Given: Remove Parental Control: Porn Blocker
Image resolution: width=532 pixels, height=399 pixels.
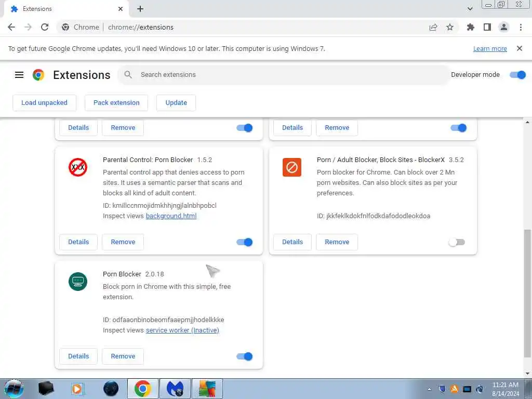Looking at the screenshot, I should [x=123, y=242].
